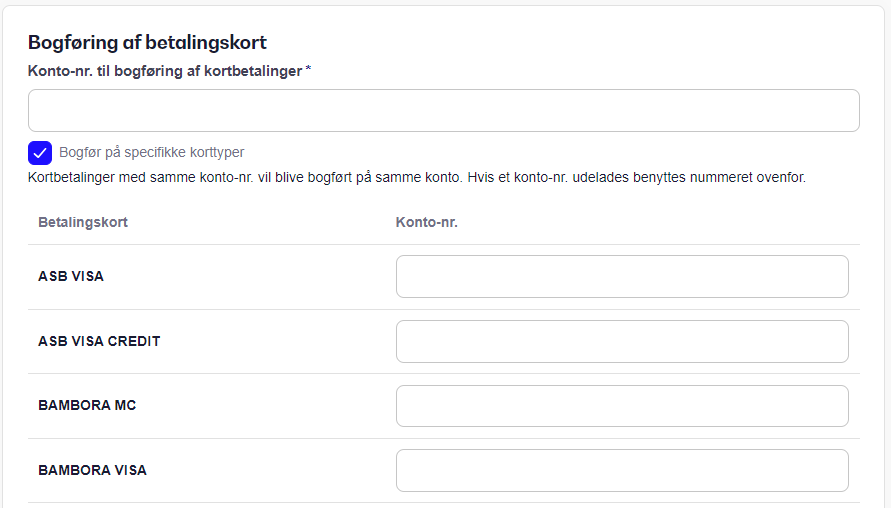Focus the Konto-nr. til bogføring af kortbetalinger field
Viewport: 891px width, 508px height.
pyautogui.click(x=444, y=110)
